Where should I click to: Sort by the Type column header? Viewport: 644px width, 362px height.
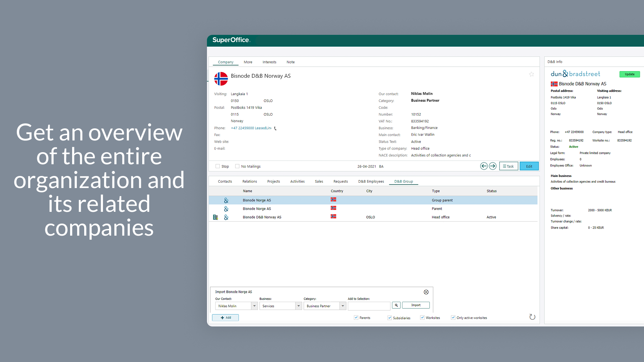(x=436, y=191)
